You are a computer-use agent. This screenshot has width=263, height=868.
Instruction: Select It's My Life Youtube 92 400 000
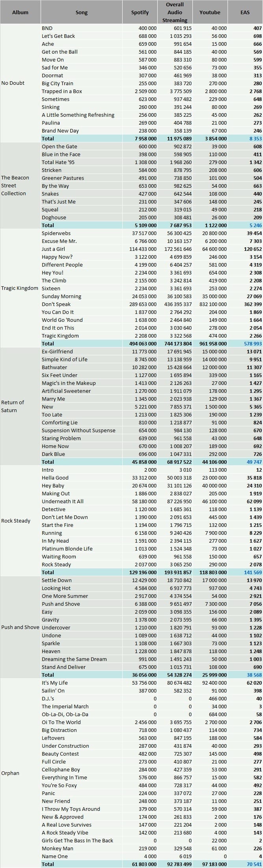pyautogui.click(x=214, y=683)
